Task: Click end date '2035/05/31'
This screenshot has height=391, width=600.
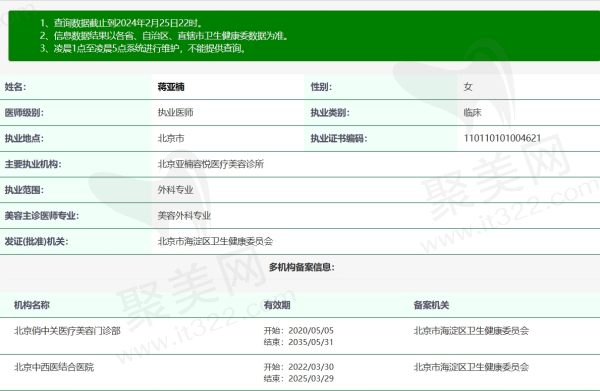Action: (x=311, y=342)
